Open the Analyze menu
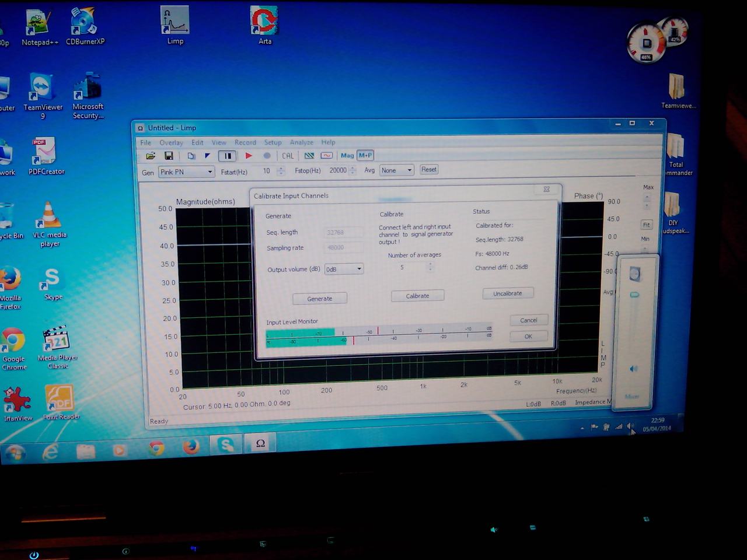The width and height of the screenshot is (747, 560). pyautogui.click(x=301, y=142)
